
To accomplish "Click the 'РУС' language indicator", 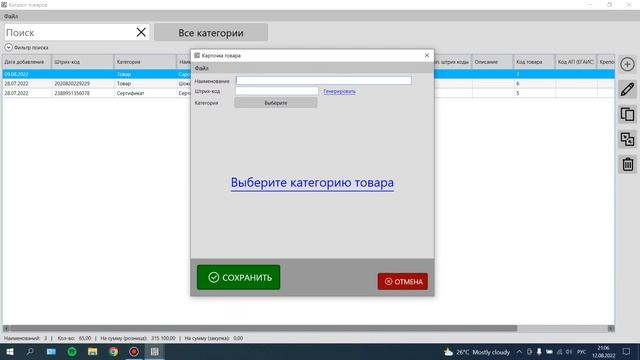I will coord(582,352).
